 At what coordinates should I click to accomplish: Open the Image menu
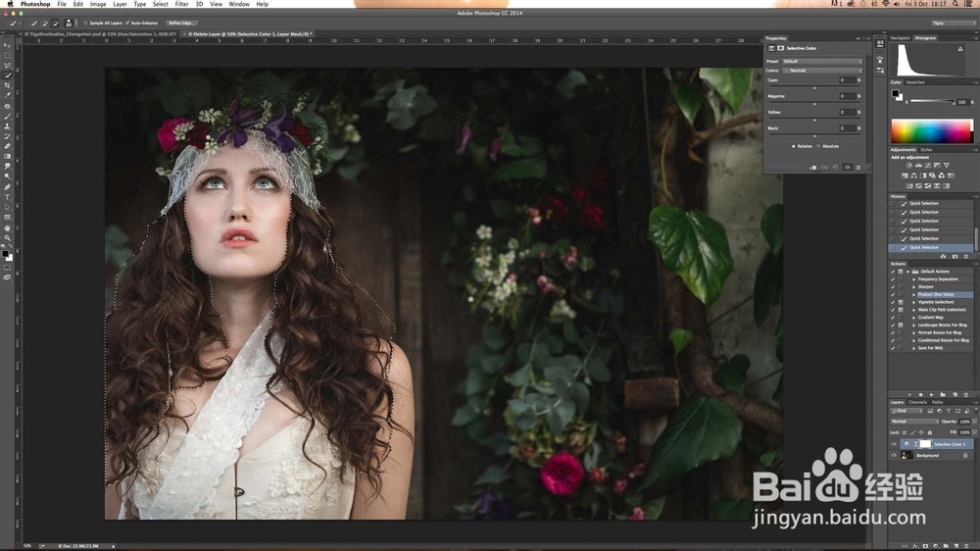click(x=98, y=4)
